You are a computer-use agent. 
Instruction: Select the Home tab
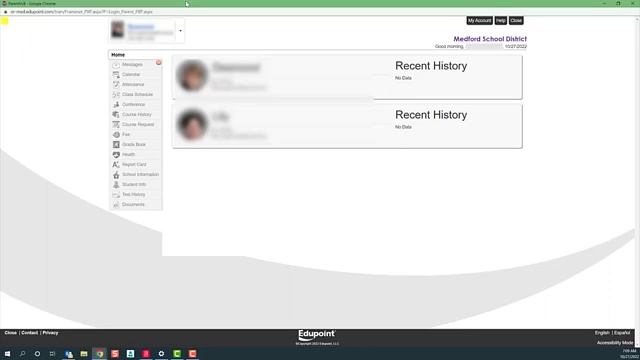point(118,55)
